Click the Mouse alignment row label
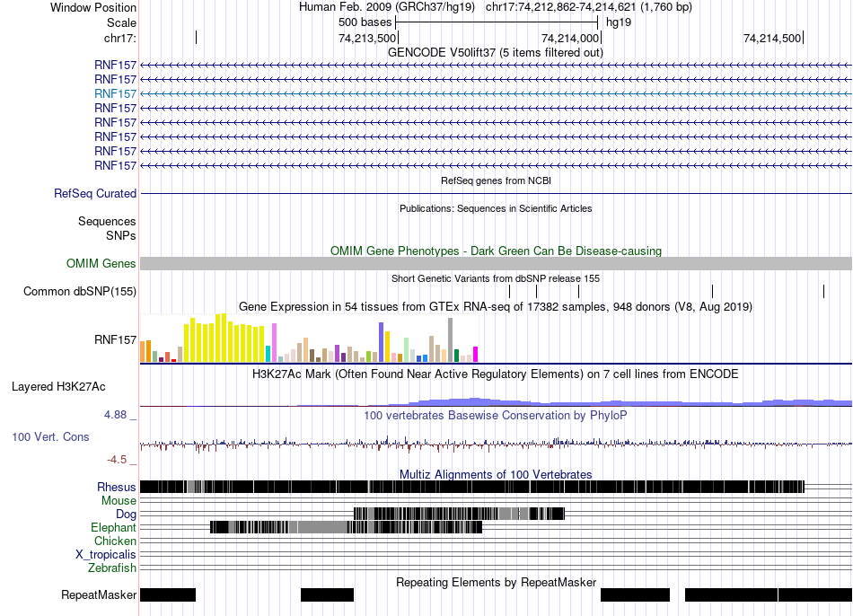Screen dimensions: 853x616 (119, 501)
